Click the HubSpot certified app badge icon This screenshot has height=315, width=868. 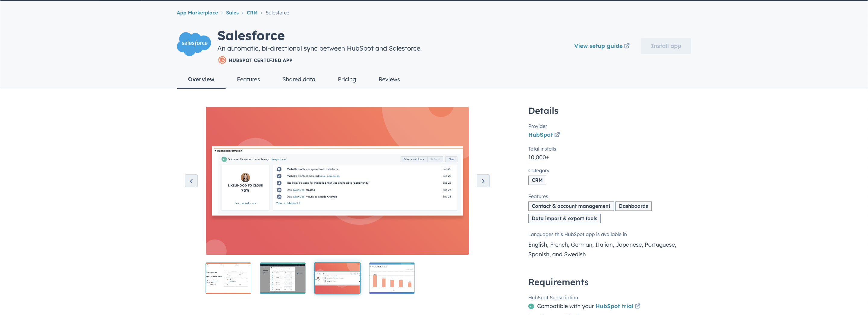[x=222, y=60]
